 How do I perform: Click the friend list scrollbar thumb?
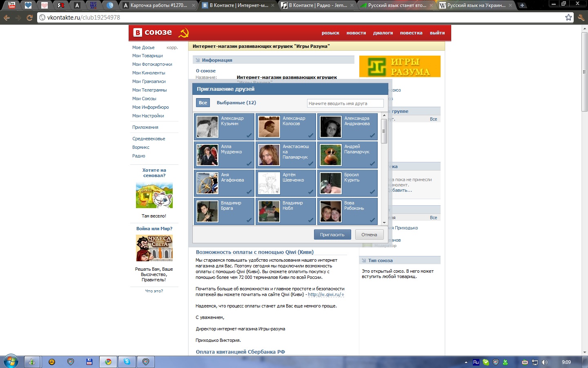point(384,131)
